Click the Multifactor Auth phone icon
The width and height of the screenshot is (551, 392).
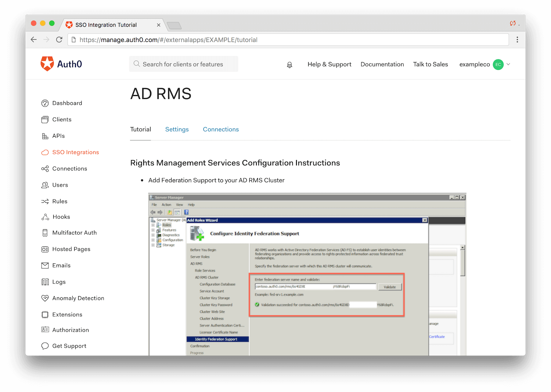tap(45, 233)
